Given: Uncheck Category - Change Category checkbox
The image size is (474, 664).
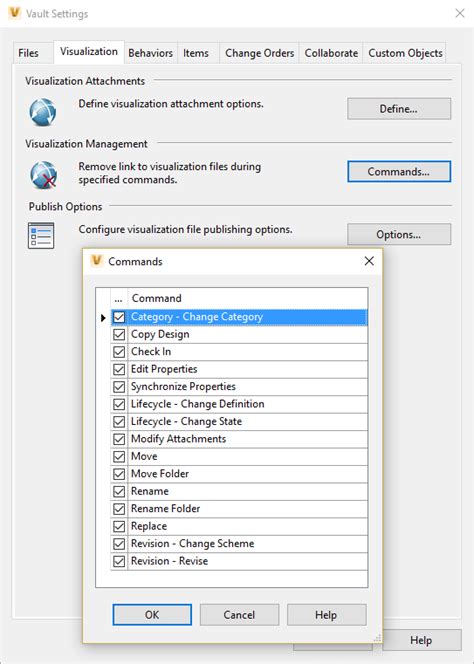Looking at the screenshot, I should [x=119, y=317].
